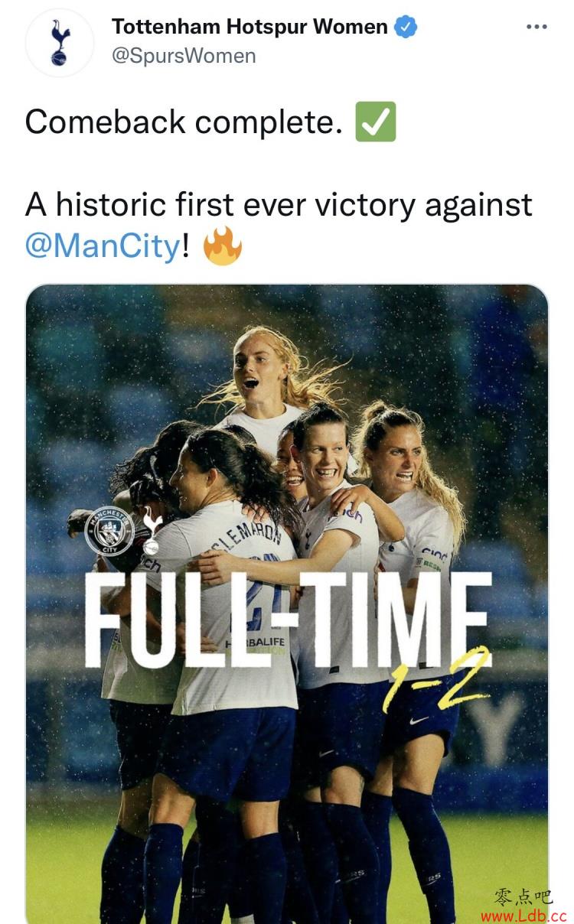Open the three-dot more options menu
This screenshot has width=574, height=924.
pos(537,27)
